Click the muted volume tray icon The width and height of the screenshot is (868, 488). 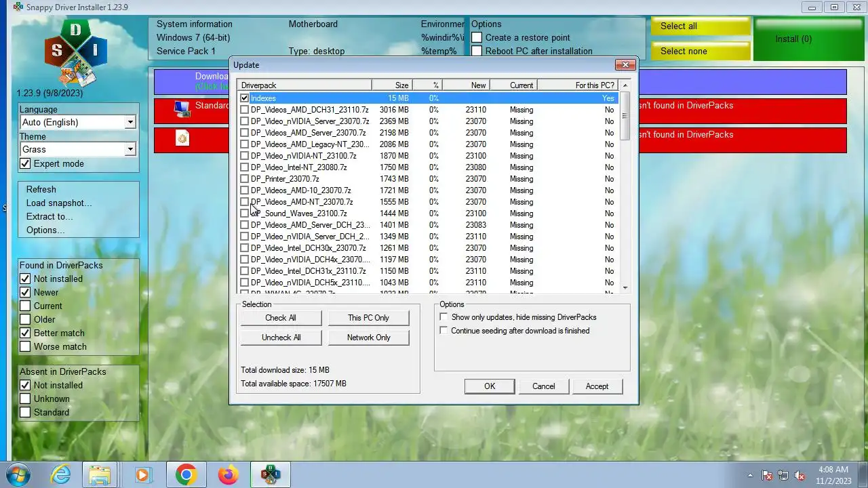click(x=800, y=475)
